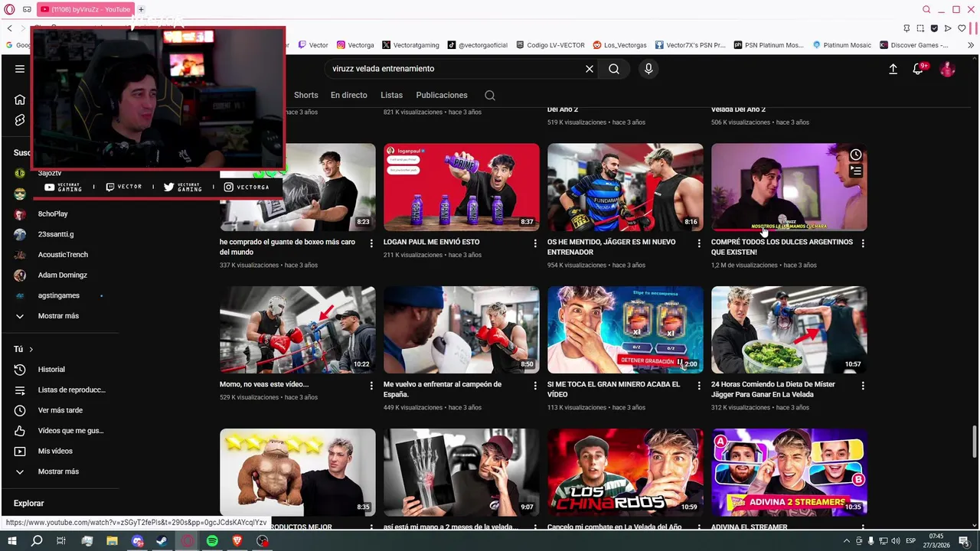Select the byViruZz YouTube browser tab
980x551 pixels.
pyautogui.click(x=86, y=9)
